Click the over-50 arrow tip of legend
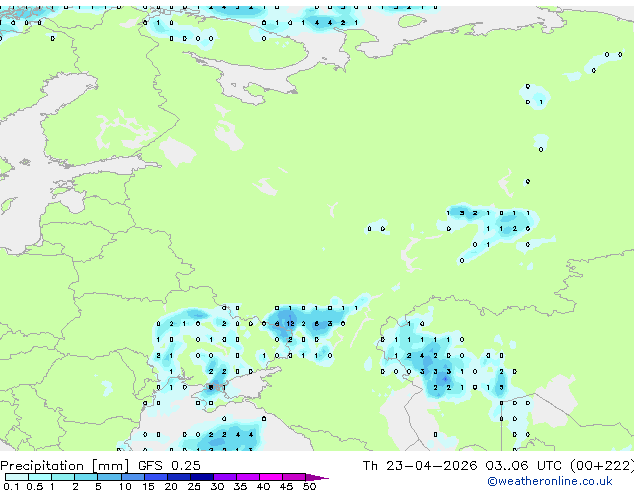Image resolution: width=634 pixels, height=490 pixels. click(x=317, y=477)
